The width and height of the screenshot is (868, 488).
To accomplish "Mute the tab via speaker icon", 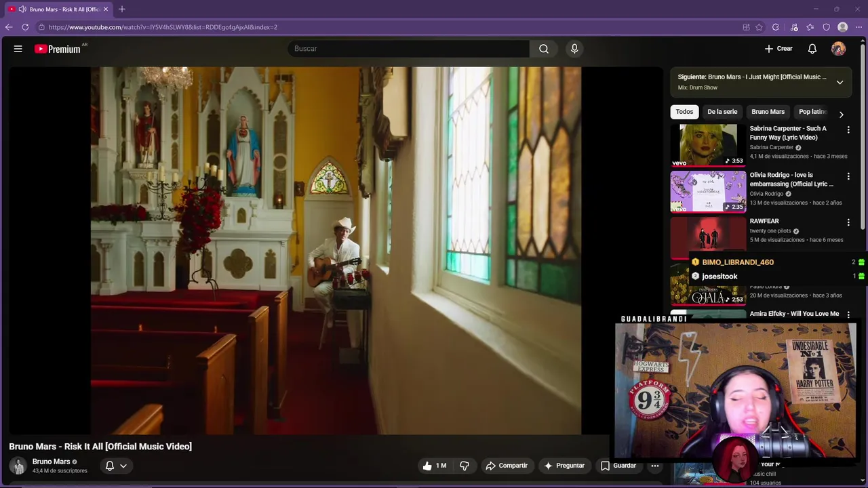I will [x=22, y=9].
